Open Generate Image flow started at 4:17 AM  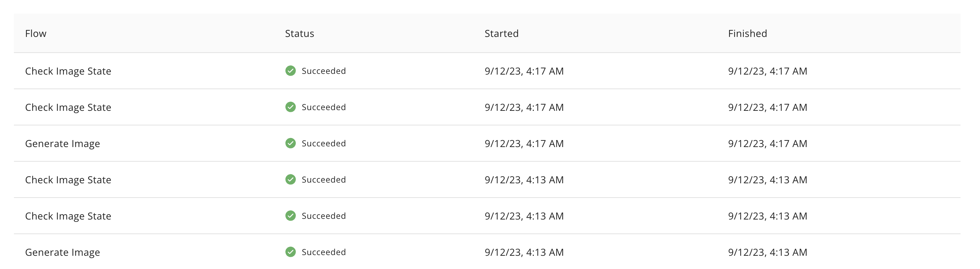click(62, 144)
